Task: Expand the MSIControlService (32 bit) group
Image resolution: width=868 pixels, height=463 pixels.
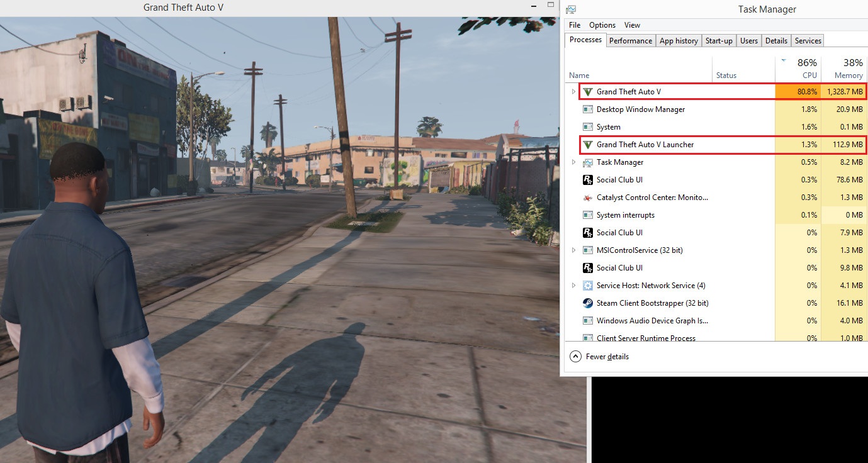Action: point(573,250)
